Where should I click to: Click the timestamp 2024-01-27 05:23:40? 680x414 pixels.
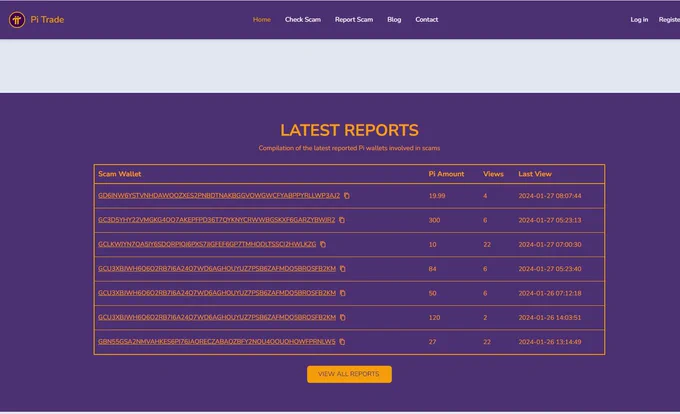550,268
